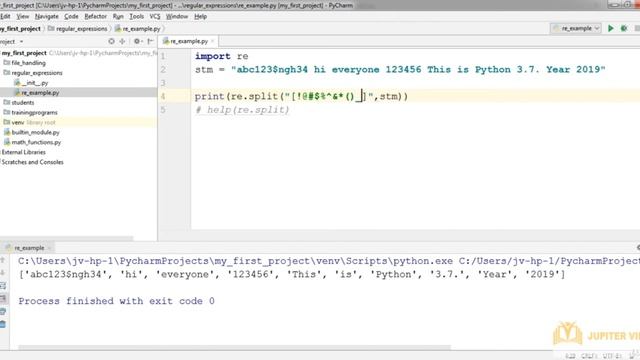Open the View menu
The width and height of the screenshot is (640, 360).
click(x=22, y=16)
